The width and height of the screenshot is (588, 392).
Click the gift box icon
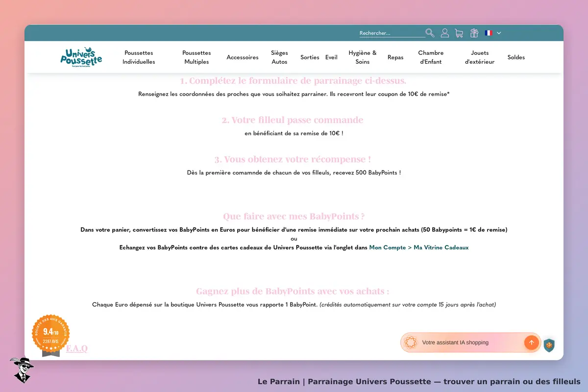click(474, 33)
